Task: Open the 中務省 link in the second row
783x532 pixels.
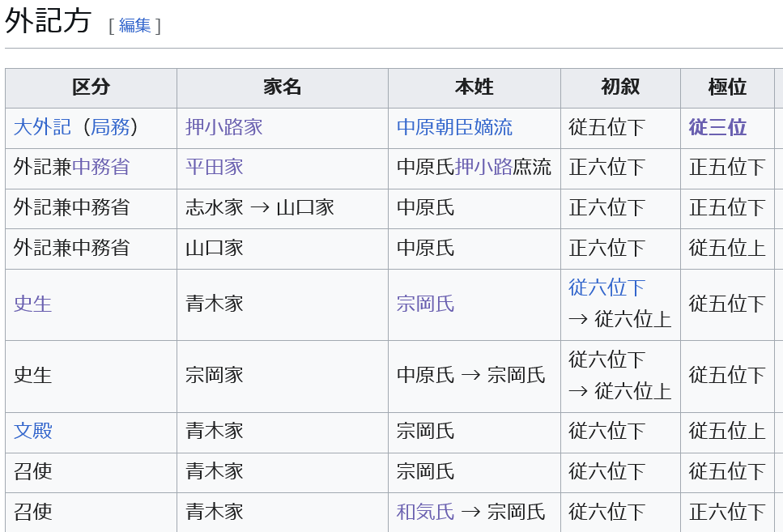Action: 100,168
